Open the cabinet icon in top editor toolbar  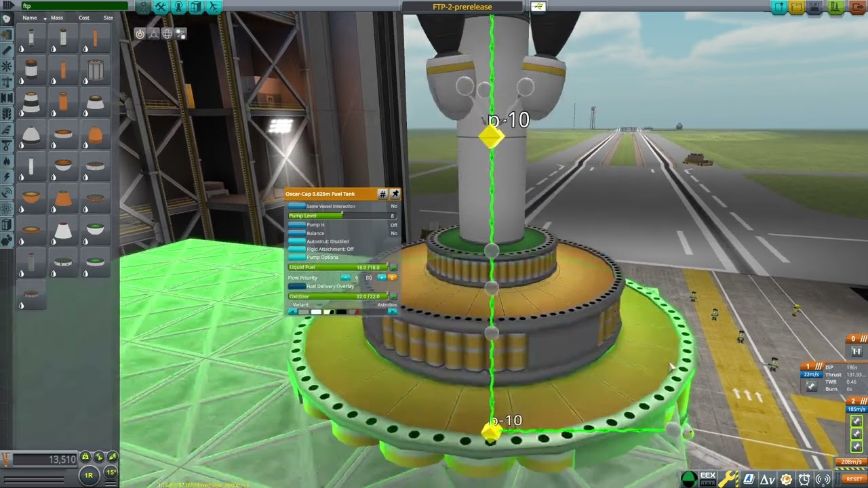pyautogui.click(x=196, y=7)
